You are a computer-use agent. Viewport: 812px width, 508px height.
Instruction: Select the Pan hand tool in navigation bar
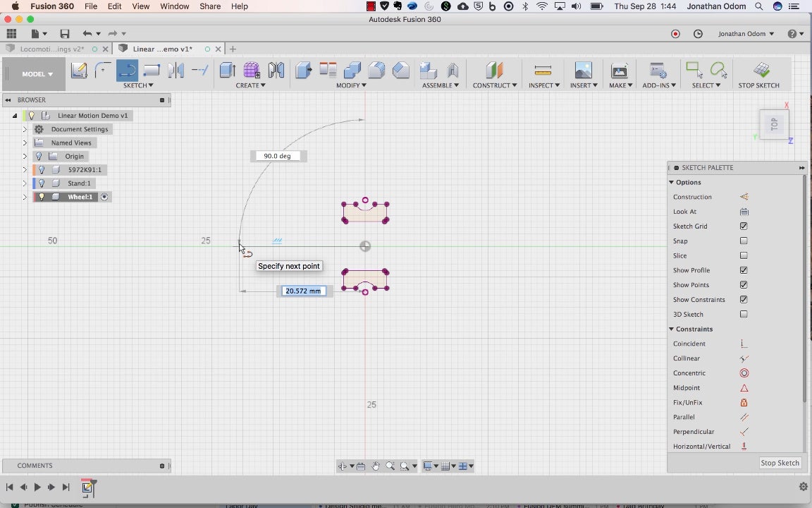(376, 466)
